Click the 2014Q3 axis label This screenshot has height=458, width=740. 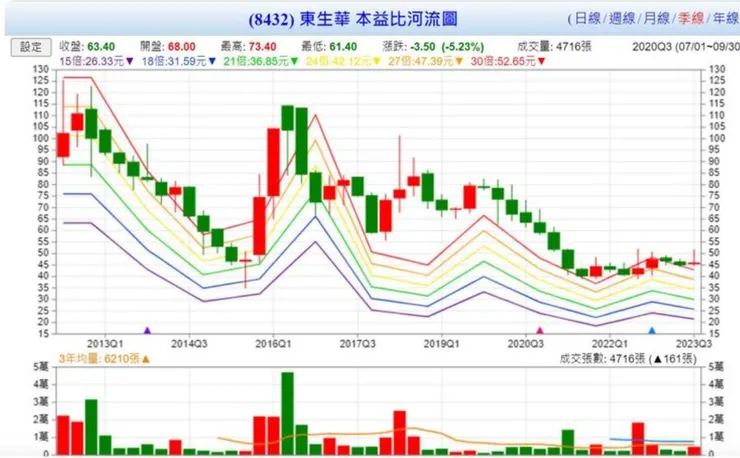189,344
